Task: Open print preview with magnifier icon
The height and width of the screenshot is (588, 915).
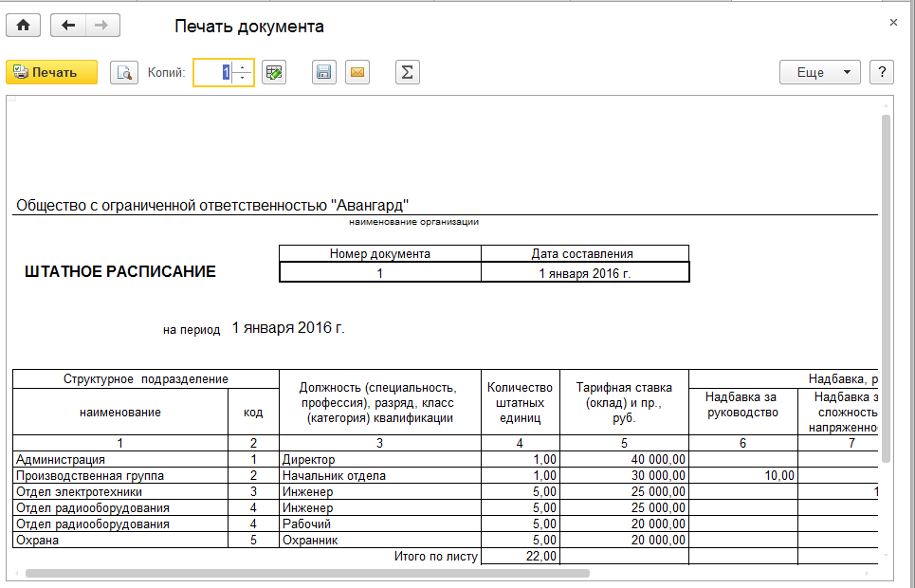Action: coord(123,73)
